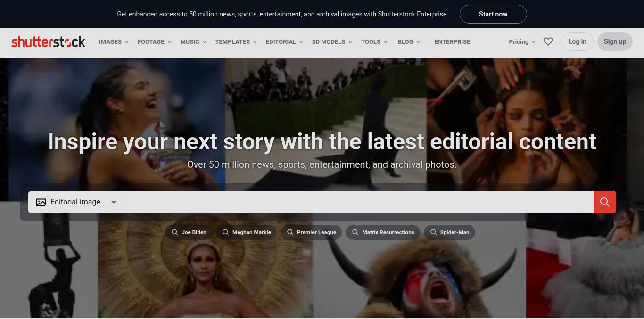Search for Spider-Man suggestion

click(449, 232)
